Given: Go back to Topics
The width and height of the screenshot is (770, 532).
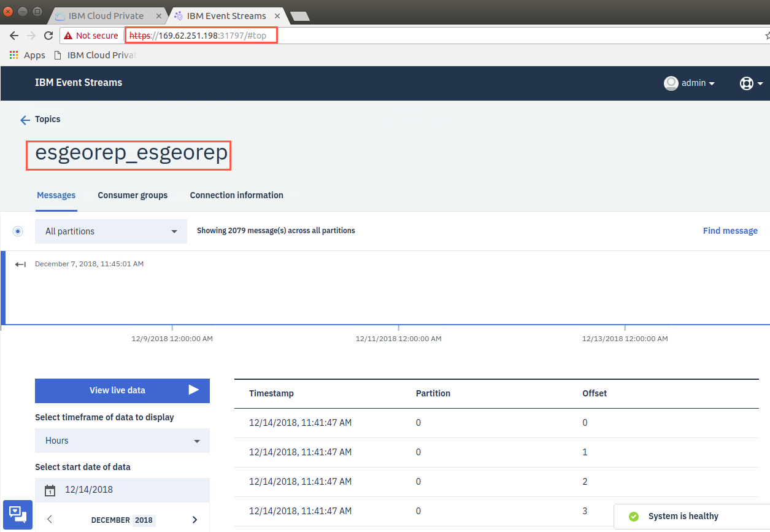Looking at the screenshot, I should (47, 119).
